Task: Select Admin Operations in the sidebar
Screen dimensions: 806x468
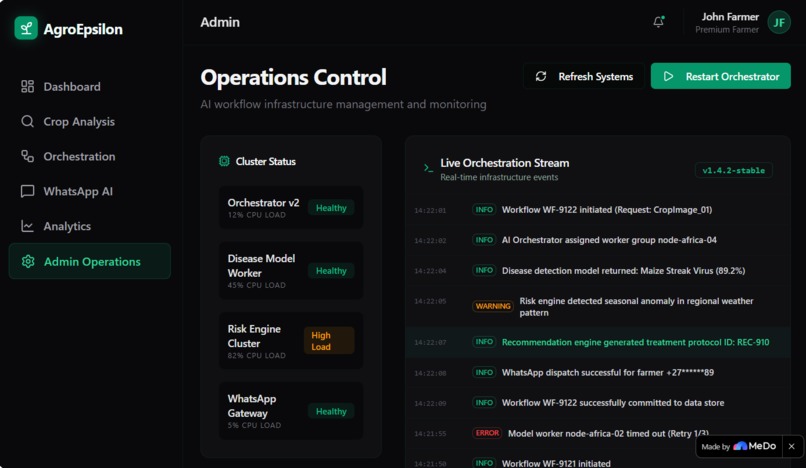Action: pos(89,261)
